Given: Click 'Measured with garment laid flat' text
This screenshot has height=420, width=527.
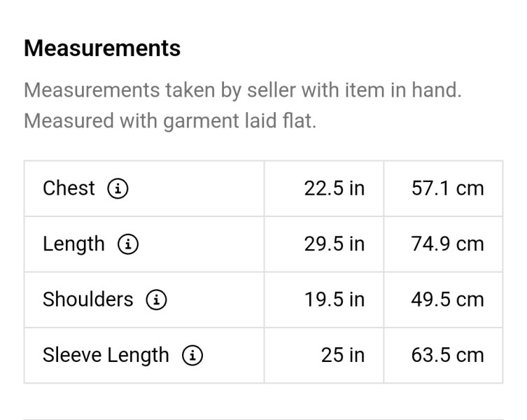Looking at the screenshot, I should pos(170,121).
